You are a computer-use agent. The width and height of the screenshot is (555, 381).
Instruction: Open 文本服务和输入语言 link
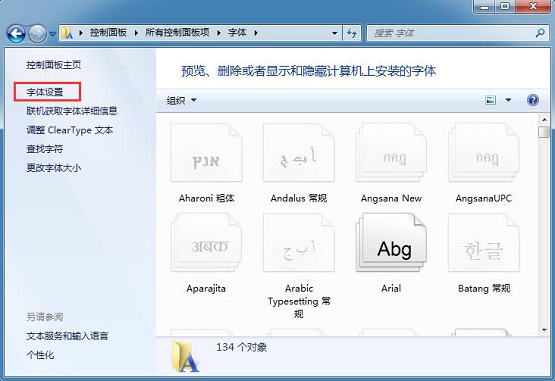[67, 336]
